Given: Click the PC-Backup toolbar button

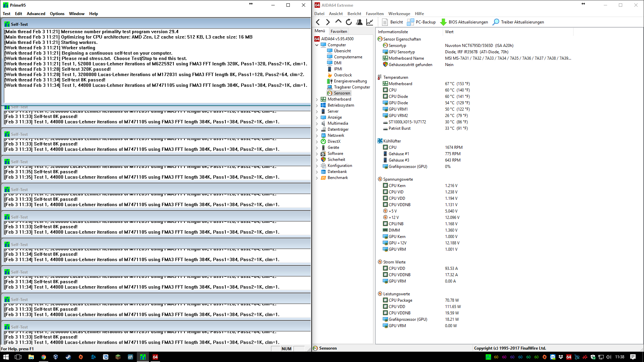Looking at the screenshot, I should tap(421, 22).
